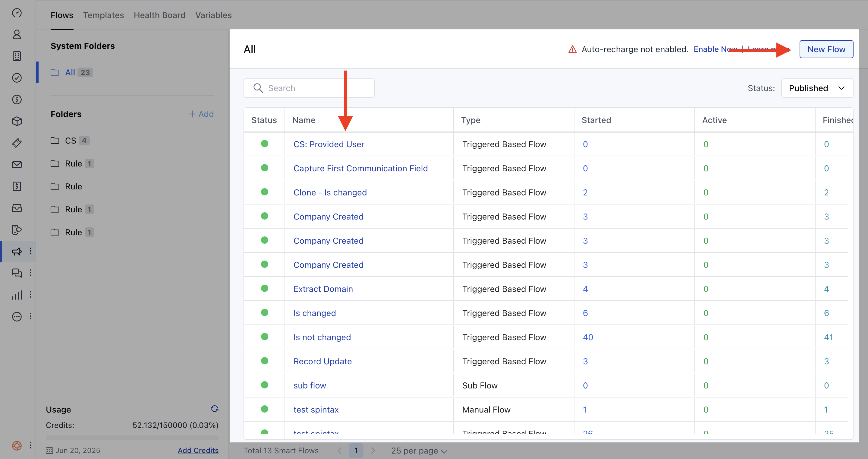Click the green status dot for sub flow
Screen dimensions: 868x459
[x=265, y=385]
